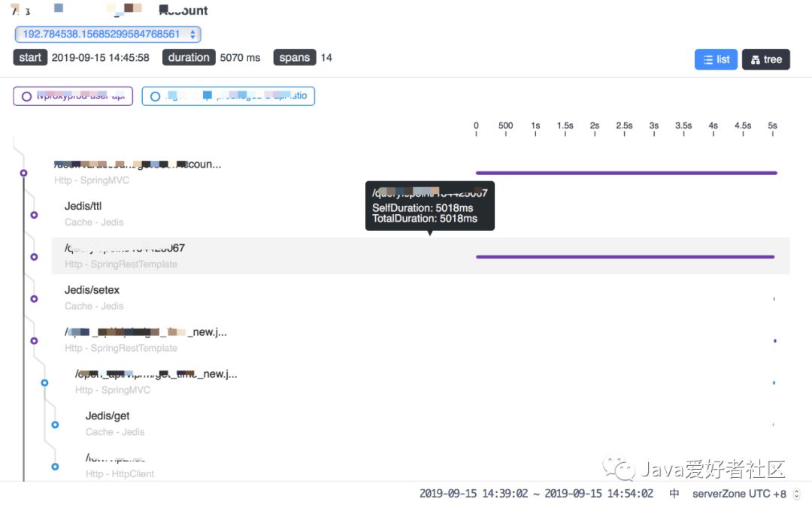Adjust the serverZone UTC +8 stepper
This screenshot has height=505, width=812.
pyautogui.click(x=796, y=494)
